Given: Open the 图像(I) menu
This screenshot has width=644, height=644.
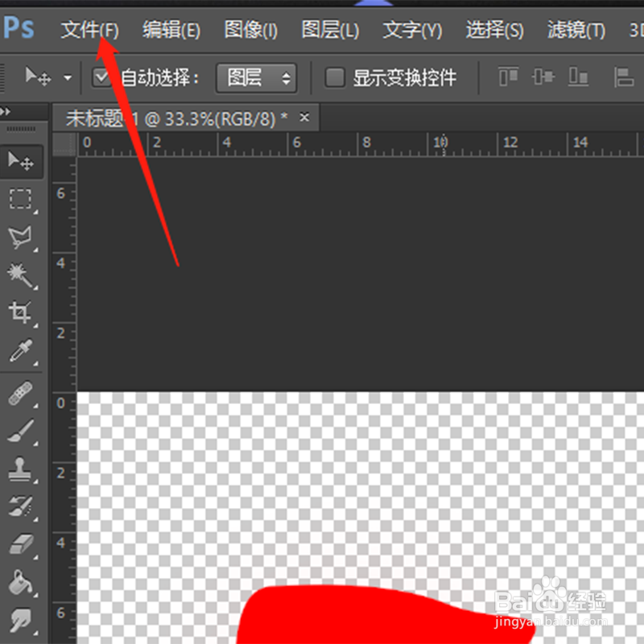Looking at the screenshot, I should click(251, 30).
